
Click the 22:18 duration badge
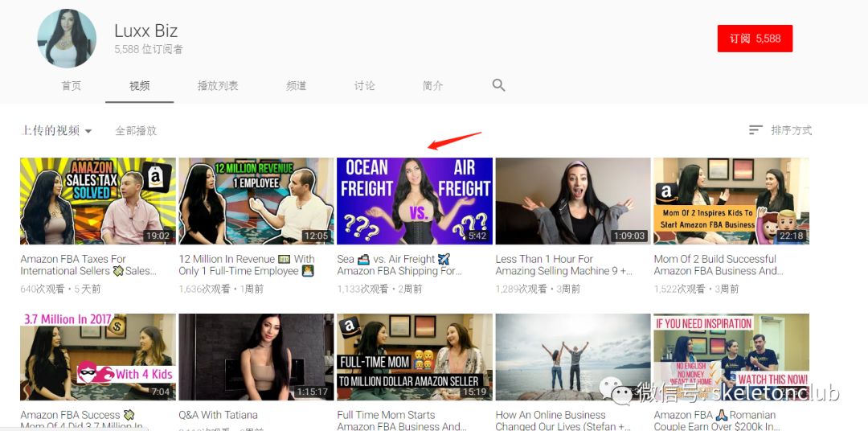791,236
